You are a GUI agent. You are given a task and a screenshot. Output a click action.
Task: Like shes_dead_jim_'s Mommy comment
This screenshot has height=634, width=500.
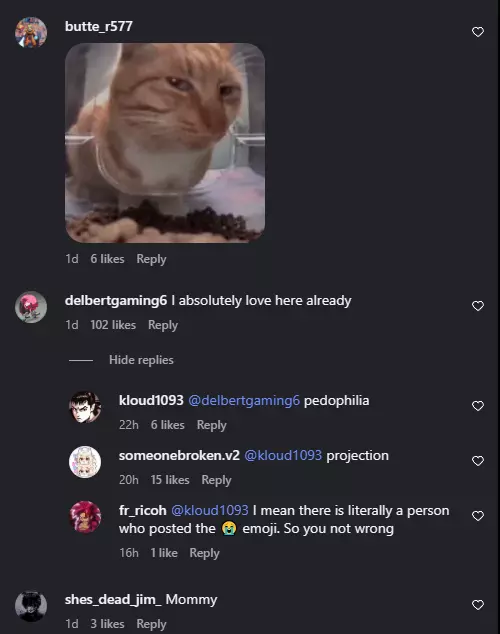[478, 605]
